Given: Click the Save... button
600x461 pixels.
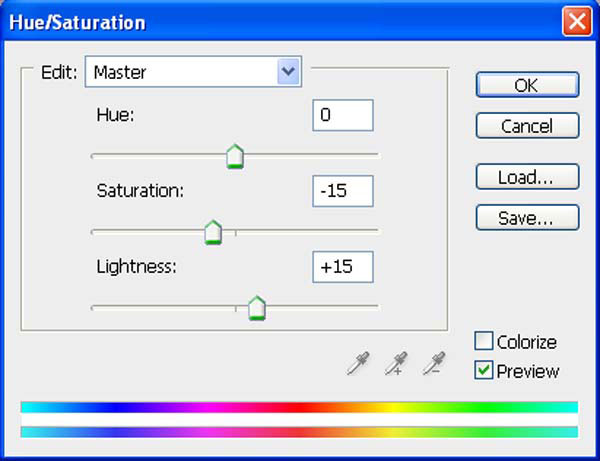Looking at the screenshot, I should [x=527, y=218].
